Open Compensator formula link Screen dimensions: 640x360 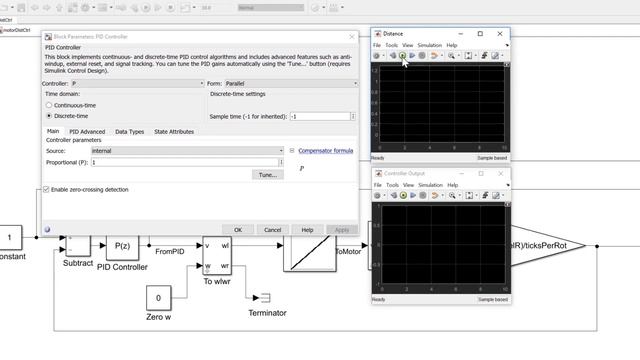click(326, 151)
